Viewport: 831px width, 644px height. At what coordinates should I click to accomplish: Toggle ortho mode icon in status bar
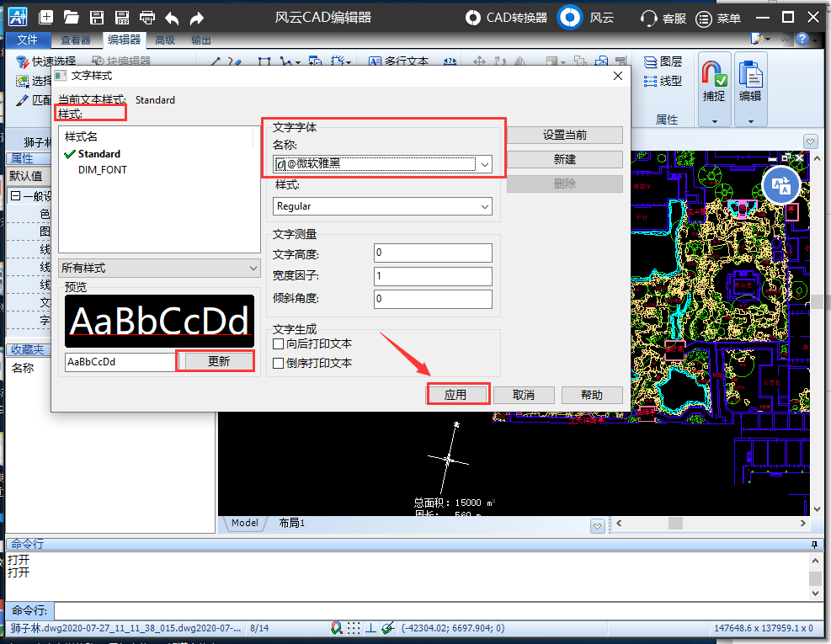tap(370, 628)
